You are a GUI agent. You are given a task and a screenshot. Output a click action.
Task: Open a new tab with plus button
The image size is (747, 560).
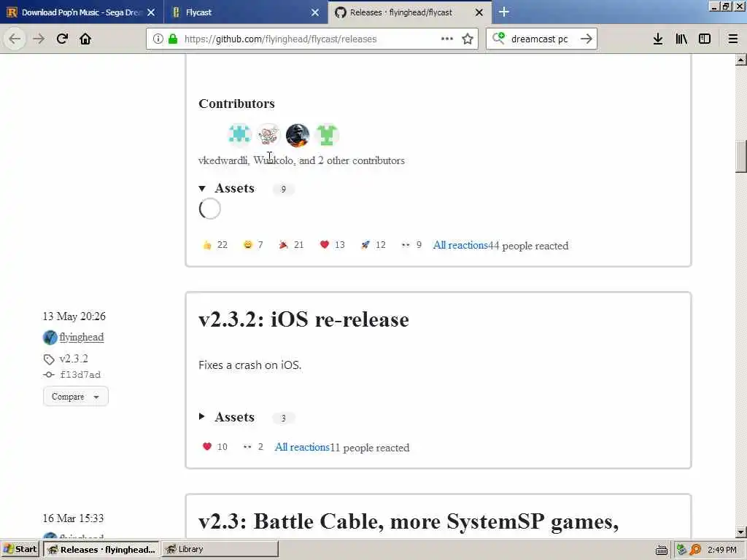pyautogui.click(x=504, y=12)
